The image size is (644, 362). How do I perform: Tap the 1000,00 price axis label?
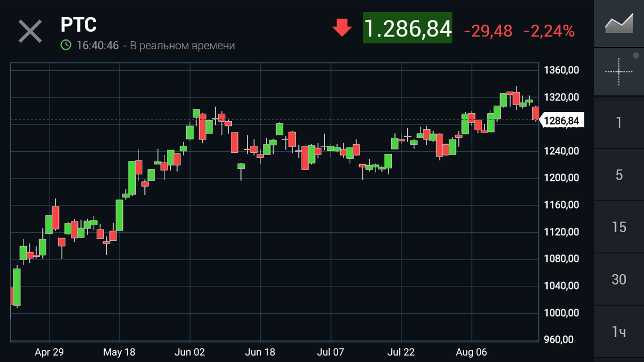(561, 313)
